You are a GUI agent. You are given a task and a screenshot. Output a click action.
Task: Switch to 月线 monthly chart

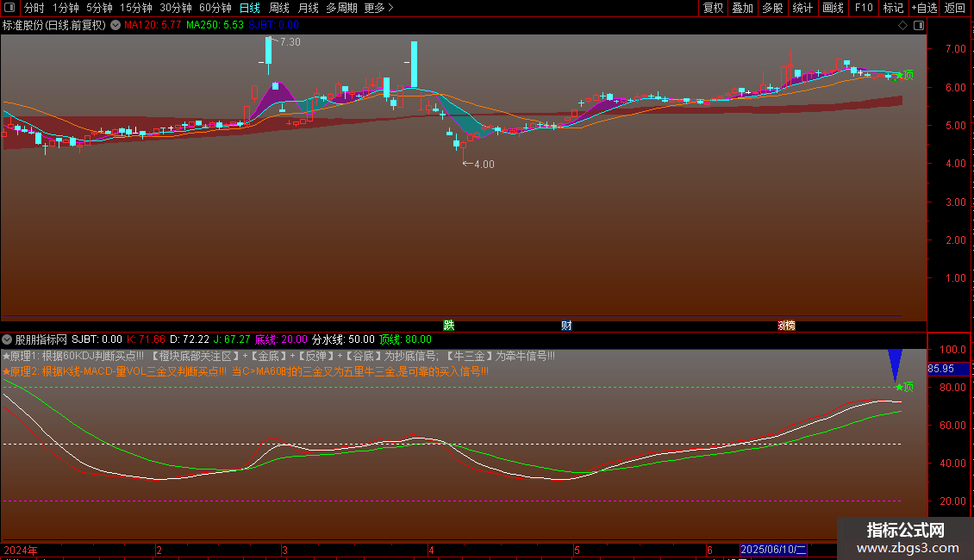[x=308, y=8]
